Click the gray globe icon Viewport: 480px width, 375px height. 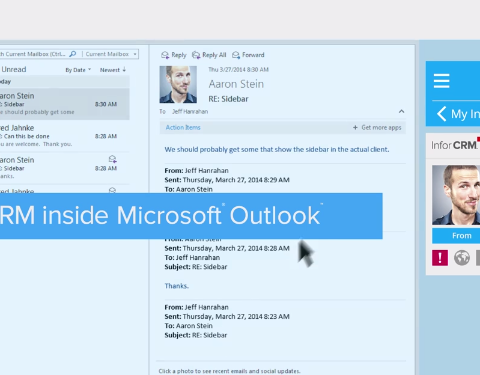(462, 258)
